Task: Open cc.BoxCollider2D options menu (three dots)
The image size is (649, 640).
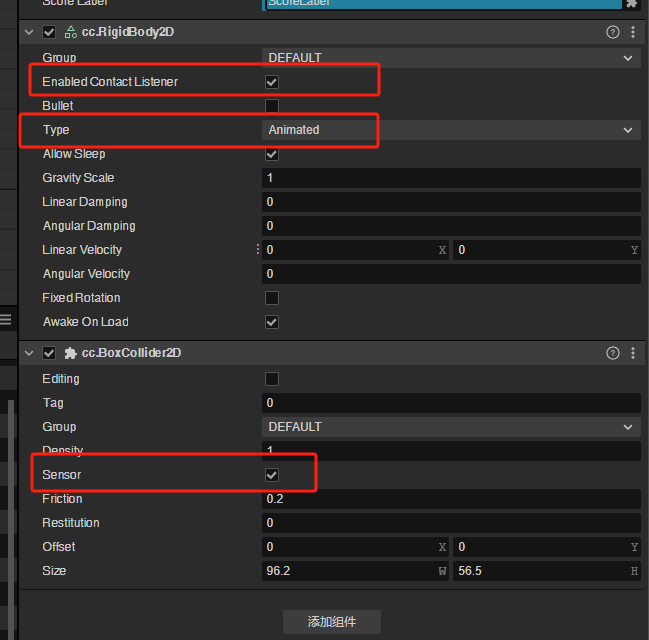Action: [633, 353]
